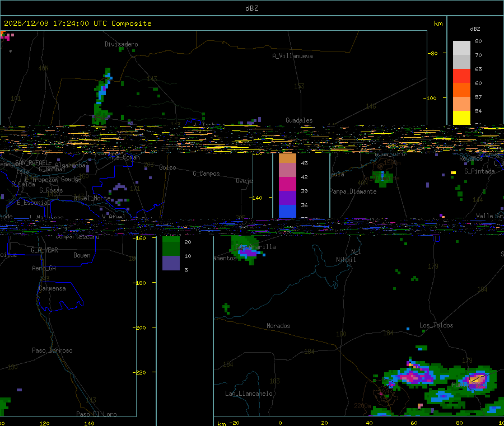The height and width of the screenshot is (426, 504).
Task: Pick the purple swatch between 39 and 36
Action: [287, 198]
